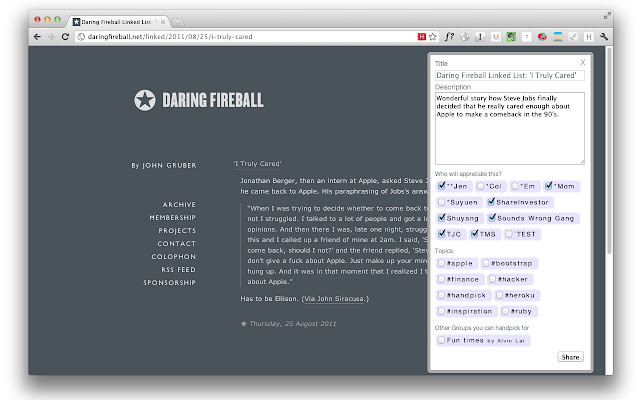Follow the Via John Siracusa link

click(x=335, y=299)
